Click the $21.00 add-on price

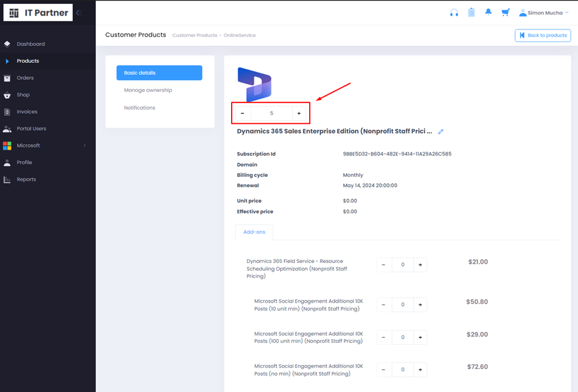coord(478,262)
